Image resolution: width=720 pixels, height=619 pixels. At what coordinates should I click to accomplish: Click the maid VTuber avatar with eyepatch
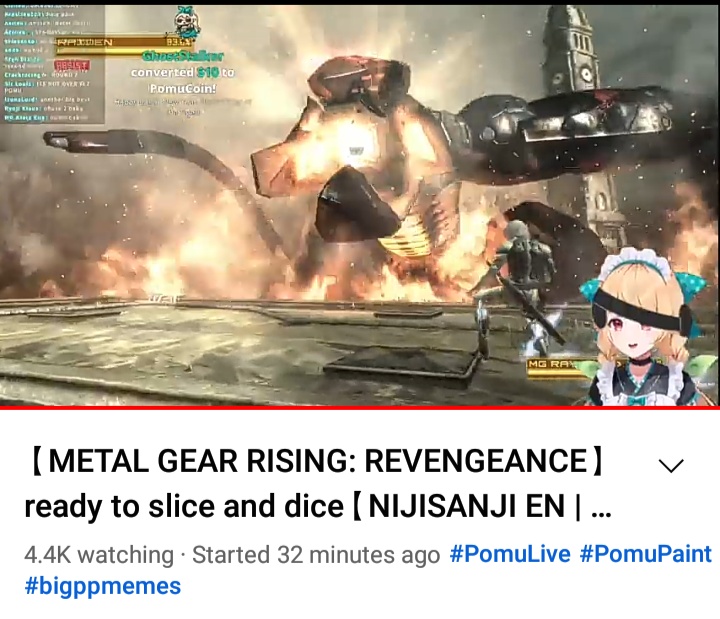642,328
